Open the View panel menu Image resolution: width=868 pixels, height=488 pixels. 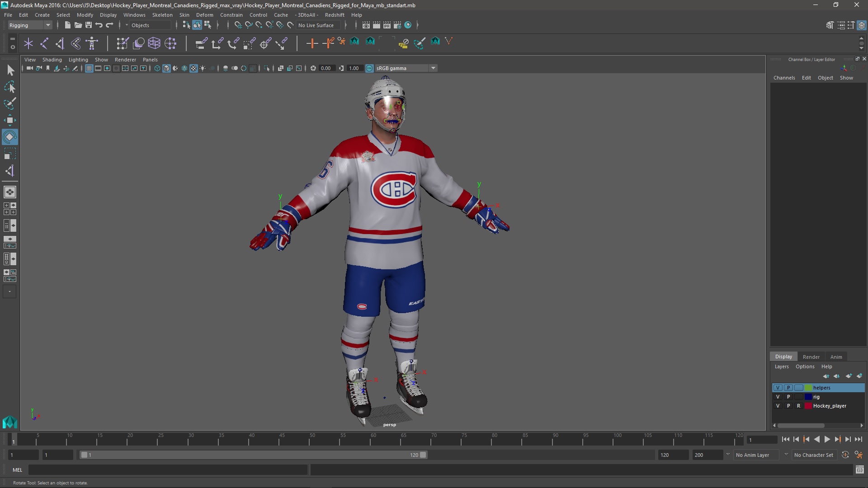(x=30, y=60)
